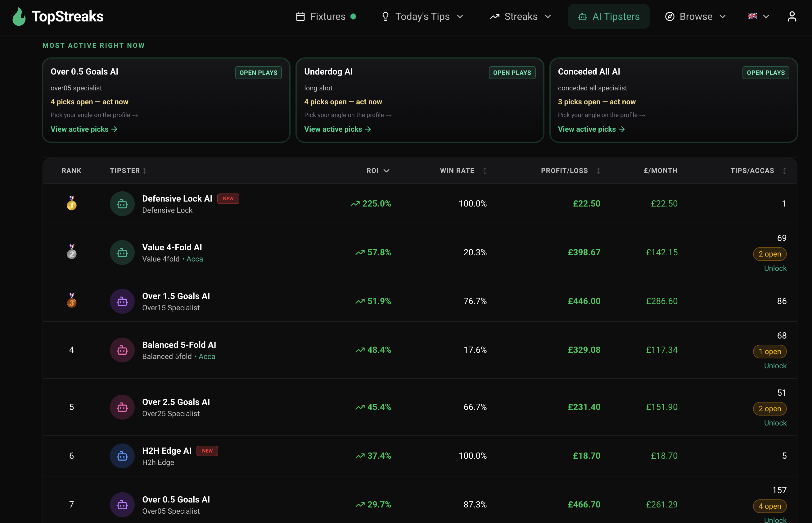The width and height of the screenshot is (812, 523).
Task: Click the TopStreaks flame logo
Action: click(x=19, y=16)
